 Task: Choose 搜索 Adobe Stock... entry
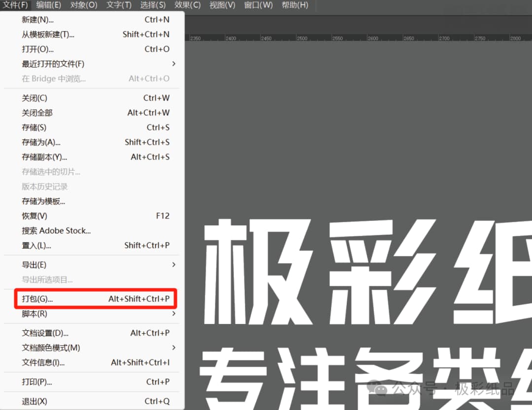point(92,231)
